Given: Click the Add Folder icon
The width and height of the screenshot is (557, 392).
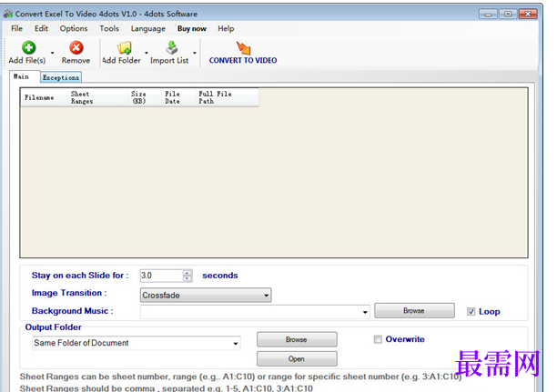Looking at the screenshot, I should 125,47.
